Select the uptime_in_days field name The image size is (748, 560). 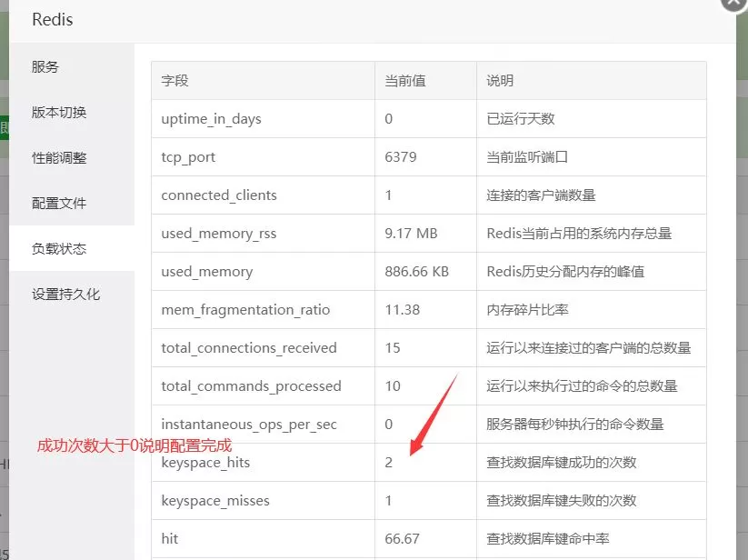coord(211,119)
